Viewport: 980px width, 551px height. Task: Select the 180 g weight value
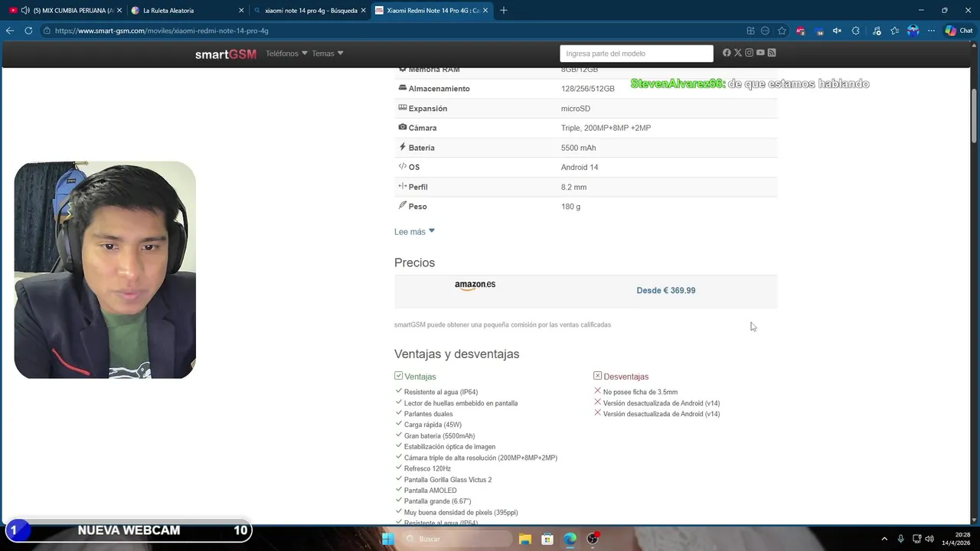click(x=570, y=207)
